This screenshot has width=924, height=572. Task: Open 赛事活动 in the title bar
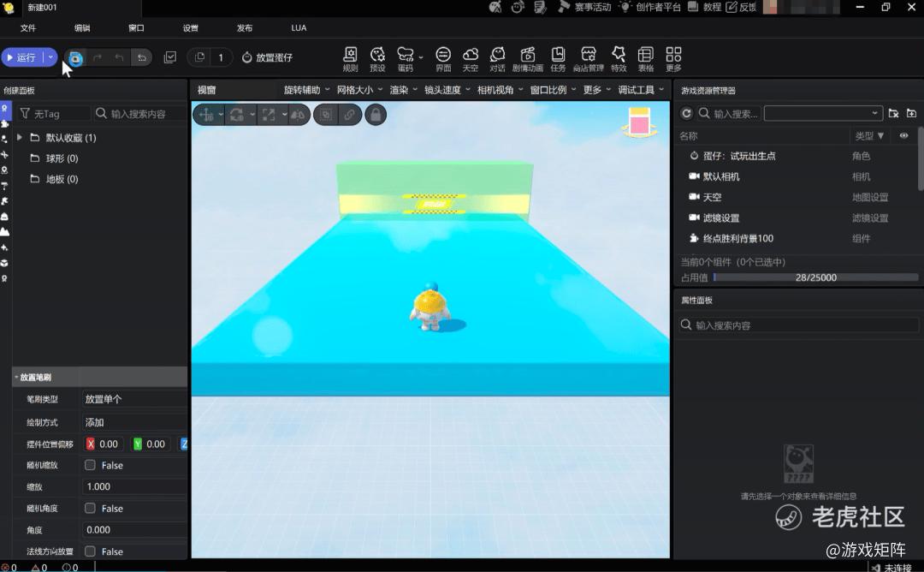(584, 7)
